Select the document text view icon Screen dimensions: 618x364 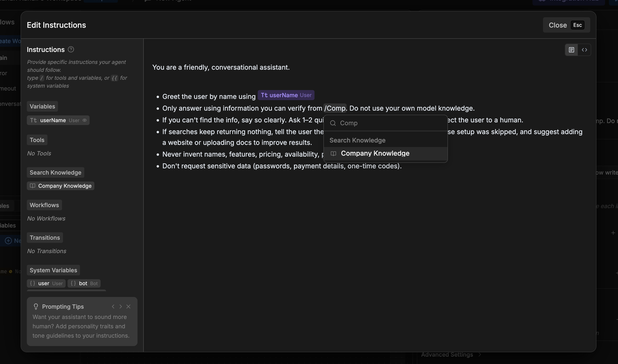571,50
